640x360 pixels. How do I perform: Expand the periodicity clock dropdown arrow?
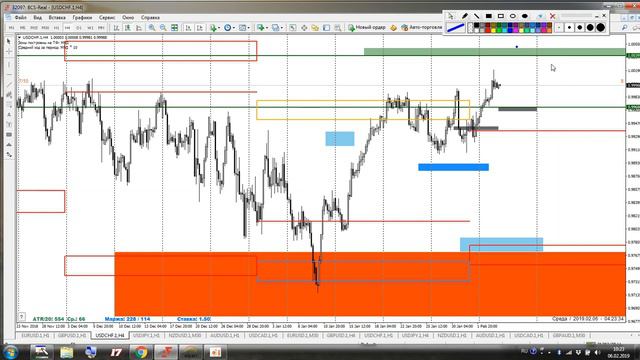[x=233, y=28]
